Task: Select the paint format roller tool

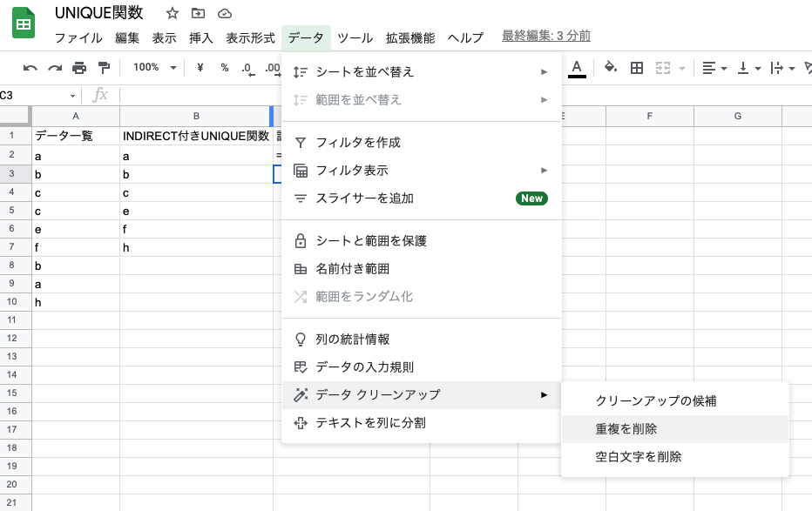Action: tap(104, 68)
